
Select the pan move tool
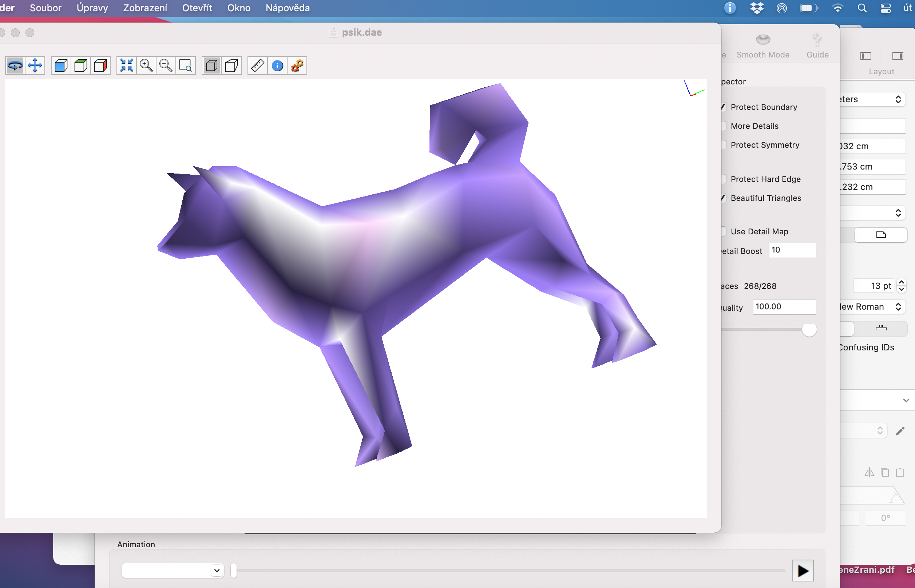[35, 65]
